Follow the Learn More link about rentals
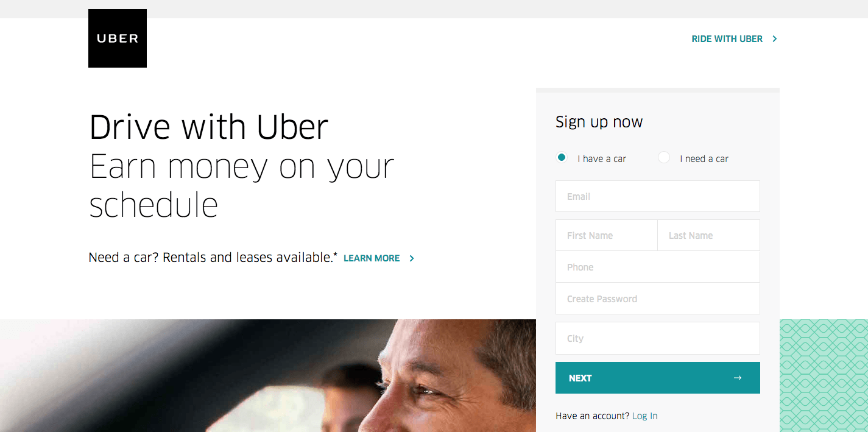 tap(372, 258)
